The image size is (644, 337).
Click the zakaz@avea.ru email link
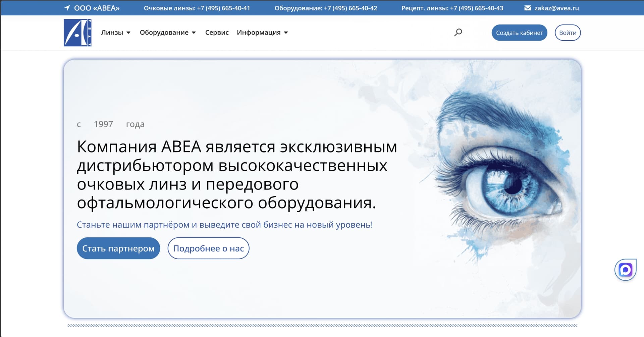[x=556, y=8]
